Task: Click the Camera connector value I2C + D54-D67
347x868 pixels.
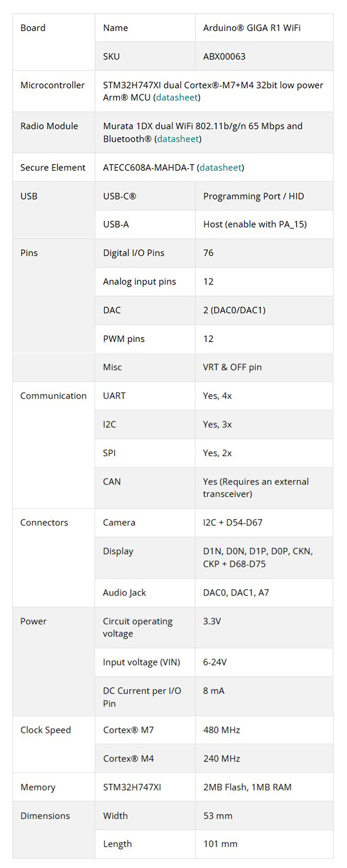Action: (232, 523)
